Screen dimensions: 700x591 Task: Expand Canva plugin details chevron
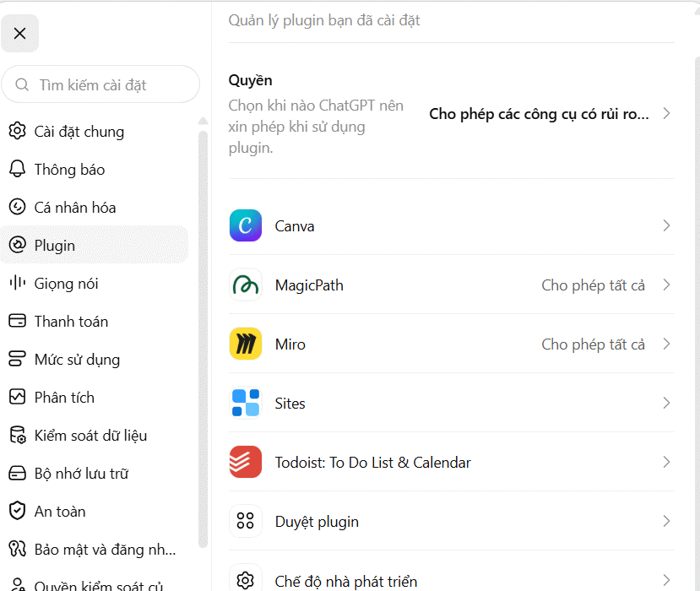pyautogui.click(x=666, y=225)
